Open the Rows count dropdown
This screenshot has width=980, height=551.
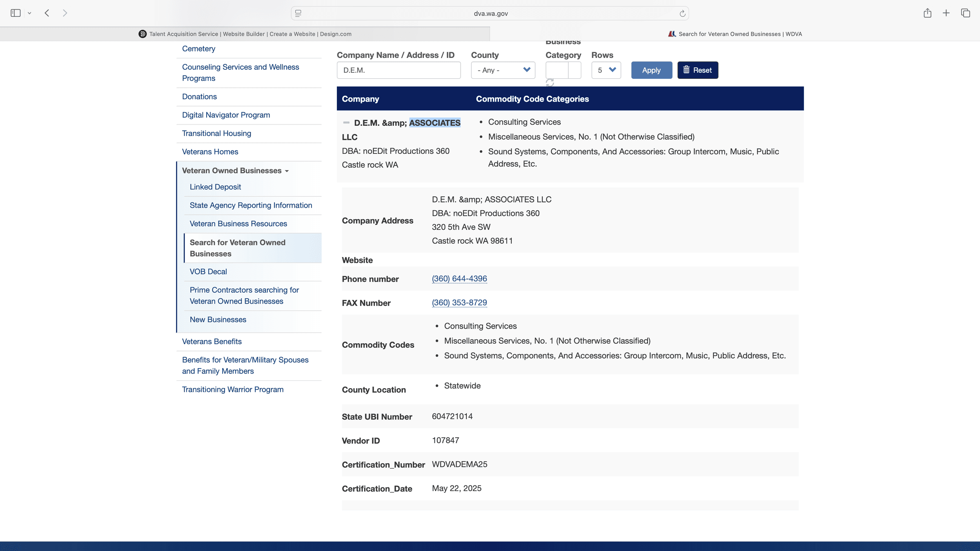pyautogui.click(x=606, y=70)
